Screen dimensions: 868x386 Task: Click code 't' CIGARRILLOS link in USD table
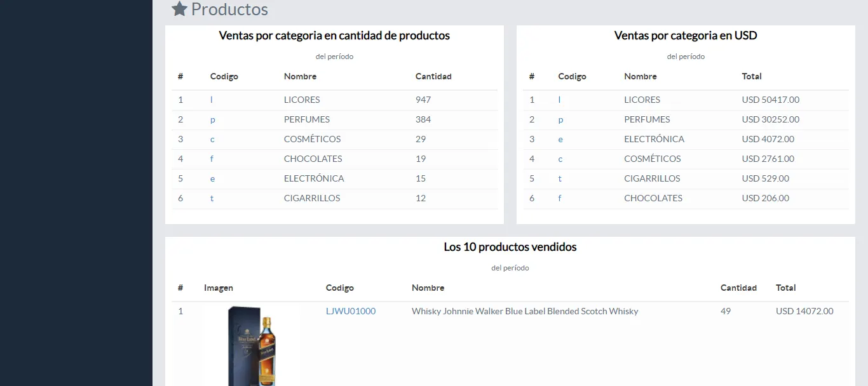[x=560, y=178]
